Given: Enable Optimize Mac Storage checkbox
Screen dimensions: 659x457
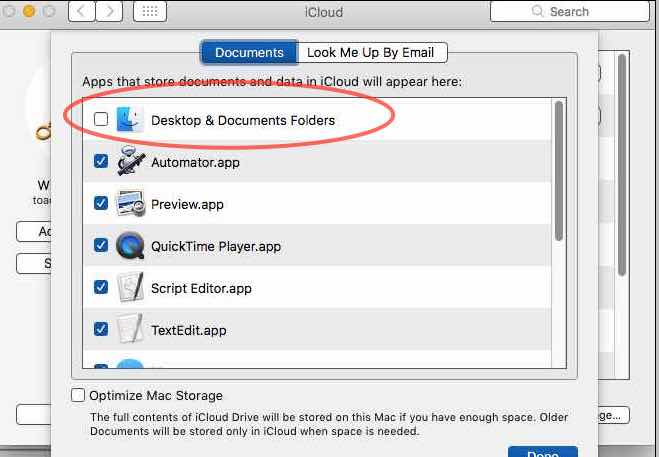Looking at the screenshot, I should 78,395.
